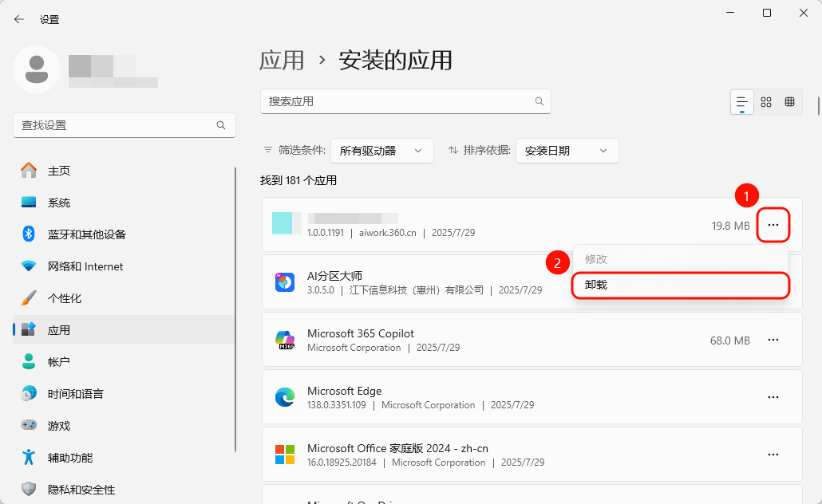Click the 时间和语言 globe clock icon
The height and width of the screenshot is (504, 822).
(29, 393)
